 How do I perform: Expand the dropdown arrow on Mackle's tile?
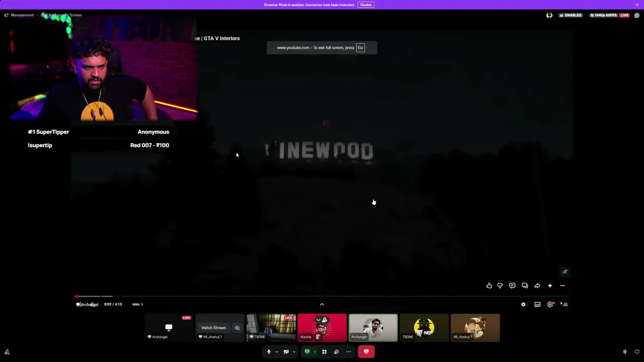point(318,320)
